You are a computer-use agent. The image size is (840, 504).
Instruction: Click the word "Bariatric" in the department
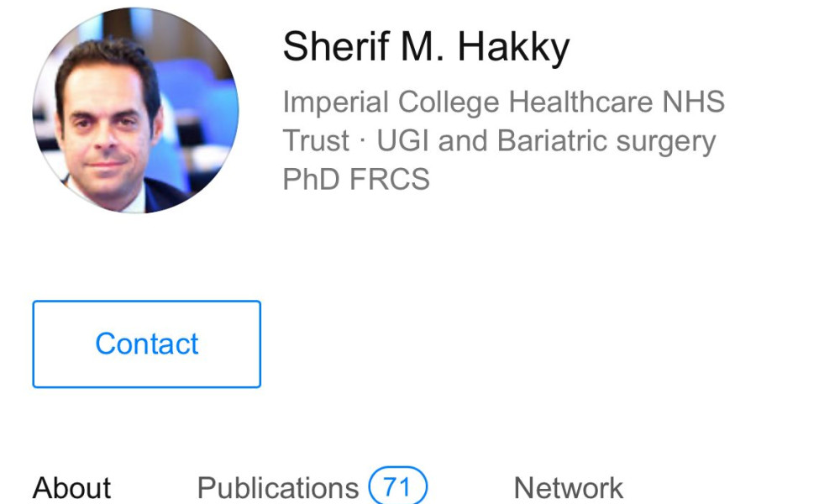tap(556, 141)
